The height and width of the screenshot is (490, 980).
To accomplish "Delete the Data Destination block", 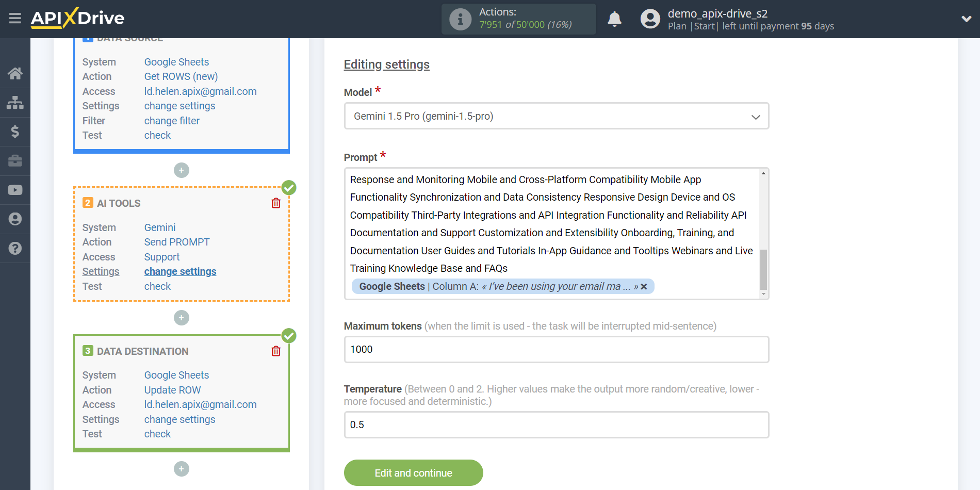I will click(x=276, y=351).
